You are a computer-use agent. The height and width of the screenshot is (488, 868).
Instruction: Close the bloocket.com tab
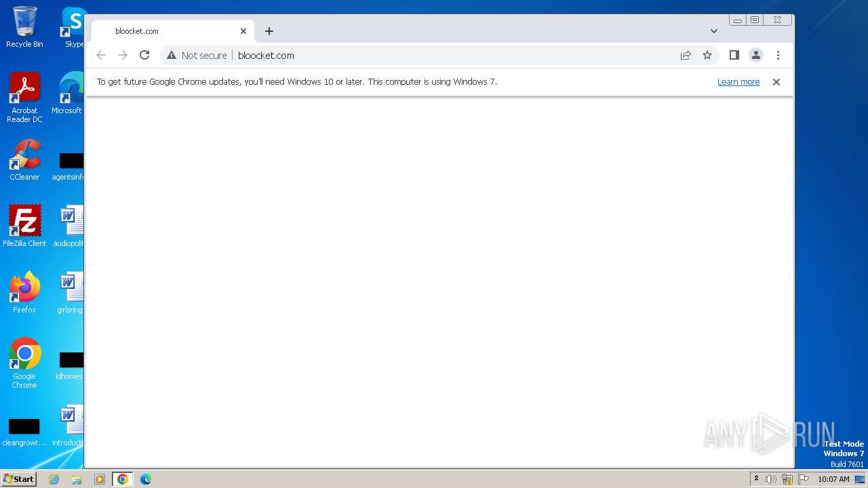coord(243,31)
